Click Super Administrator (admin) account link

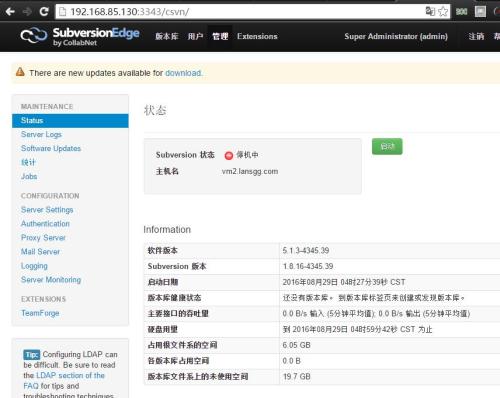click(x=396, y=36)
